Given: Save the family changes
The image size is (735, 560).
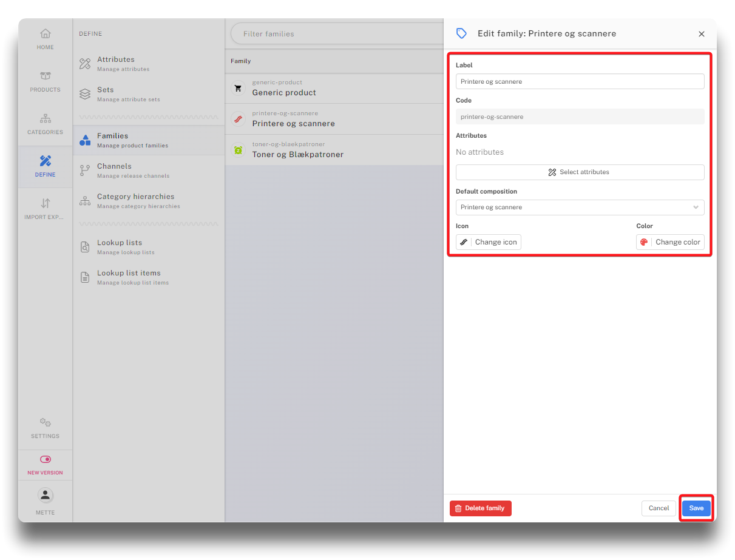Looking at the screenshot, I should pyautogui.click(x=696, y=508).
